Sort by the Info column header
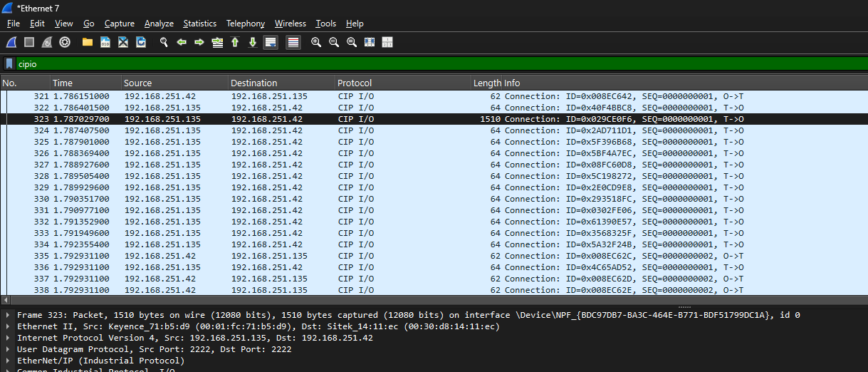This screenshot has height=372, width=868. (x=685, y=83)
